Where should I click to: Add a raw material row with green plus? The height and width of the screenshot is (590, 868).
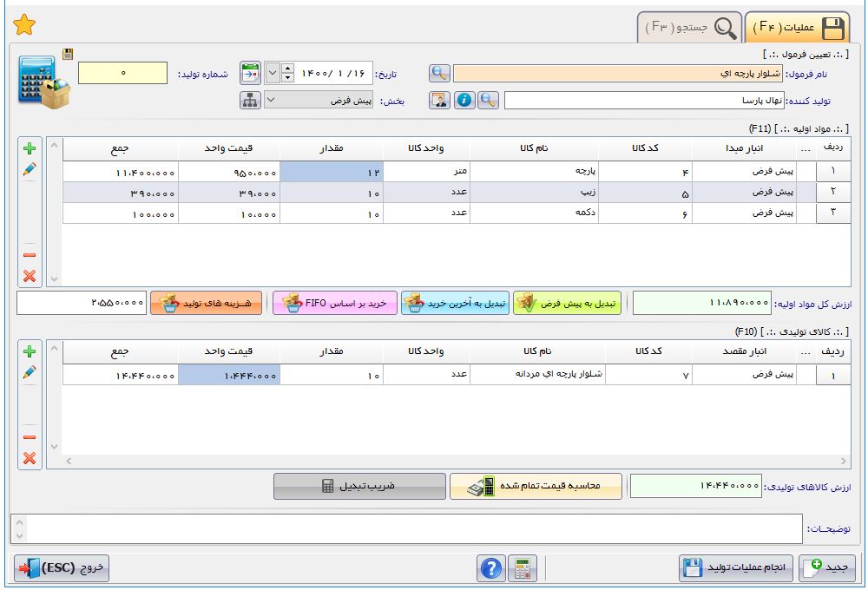point(30,149)
